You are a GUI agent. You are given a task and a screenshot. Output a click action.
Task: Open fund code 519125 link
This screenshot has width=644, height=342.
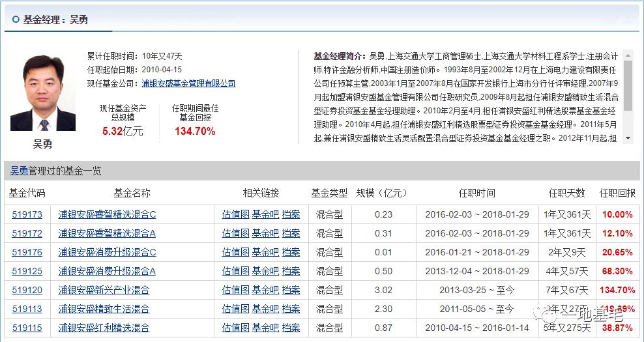point(27,271)
